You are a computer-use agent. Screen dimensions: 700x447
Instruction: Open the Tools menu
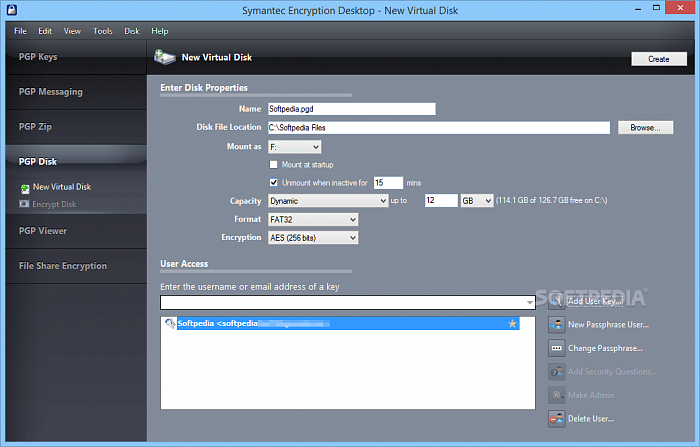103,31
